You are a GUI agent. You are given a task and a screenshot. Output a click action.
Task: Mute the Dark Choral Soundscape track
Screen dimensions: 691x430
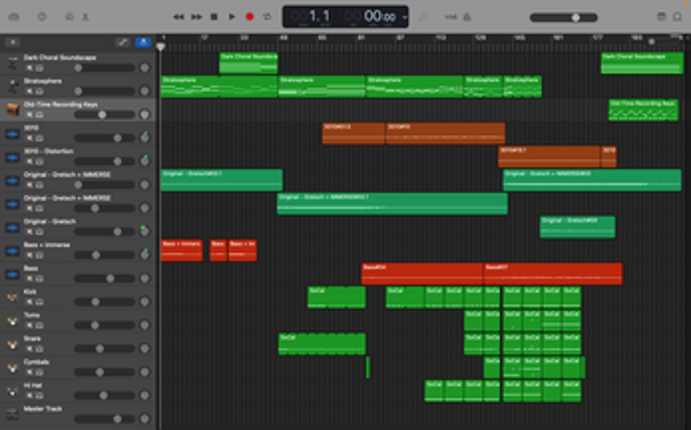[29, 67]
